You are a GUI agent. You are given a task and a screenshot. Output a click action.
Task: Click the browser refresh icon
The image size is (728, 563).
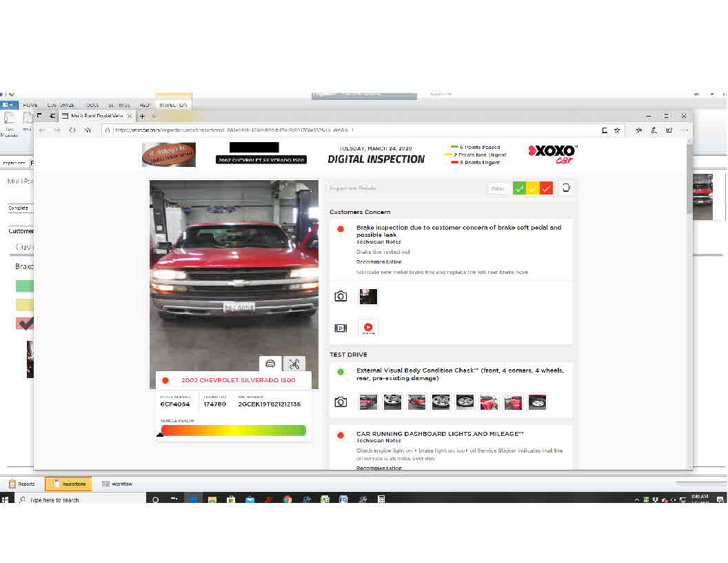72,130
